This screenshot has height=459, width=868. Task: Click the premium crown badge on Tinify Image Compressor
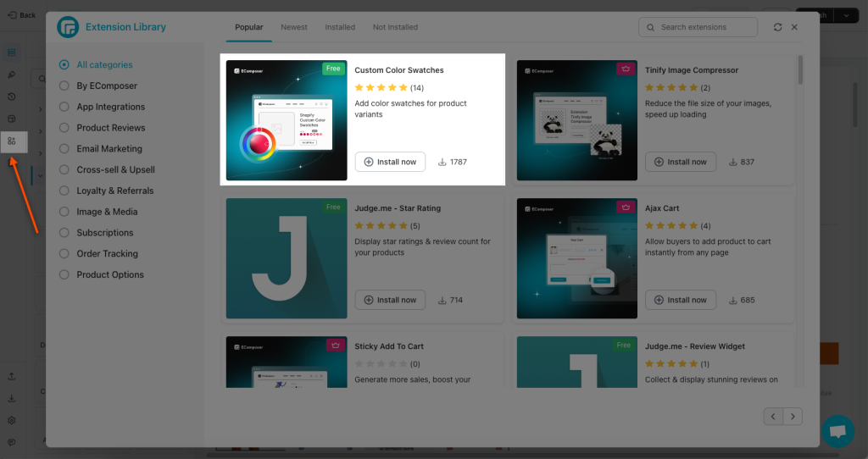point(626,69)
